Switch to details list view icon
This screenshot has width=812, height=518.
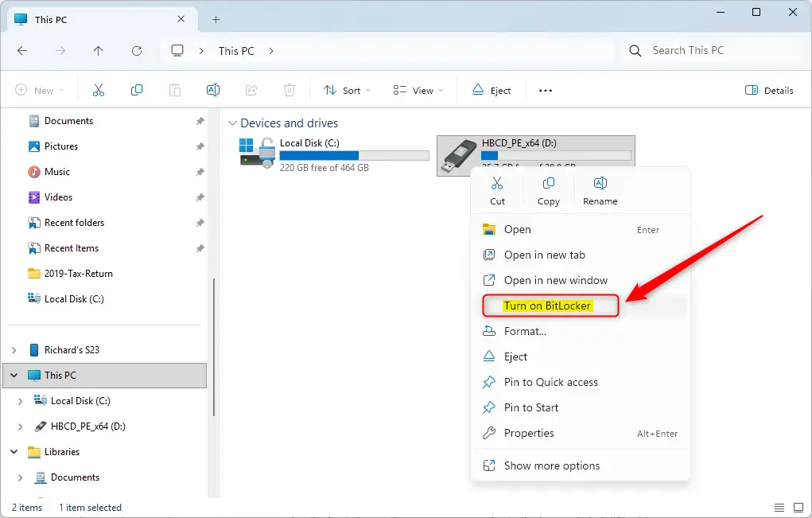779,507
